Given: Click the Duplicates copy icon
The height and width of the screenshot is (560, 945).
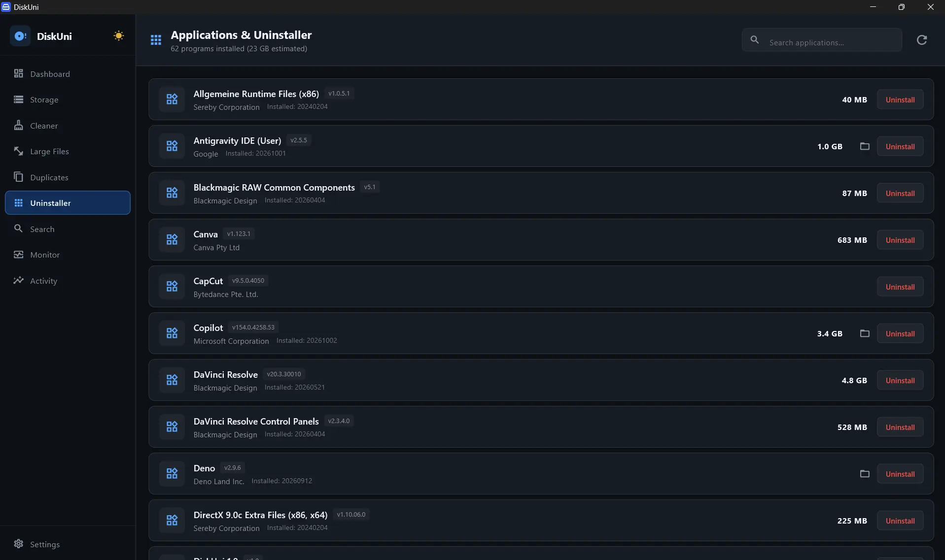Looking at the screenshot, I should [19, 177].
